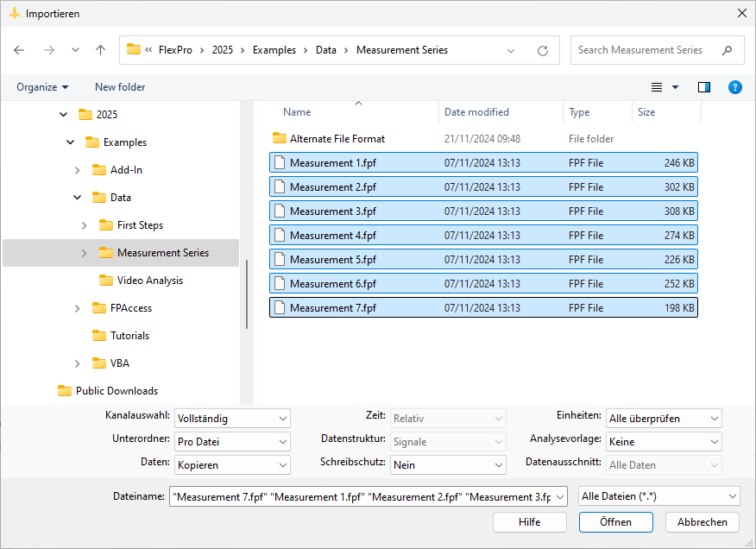Expand the FPAccess folder in tree

(x=77, y=308)
